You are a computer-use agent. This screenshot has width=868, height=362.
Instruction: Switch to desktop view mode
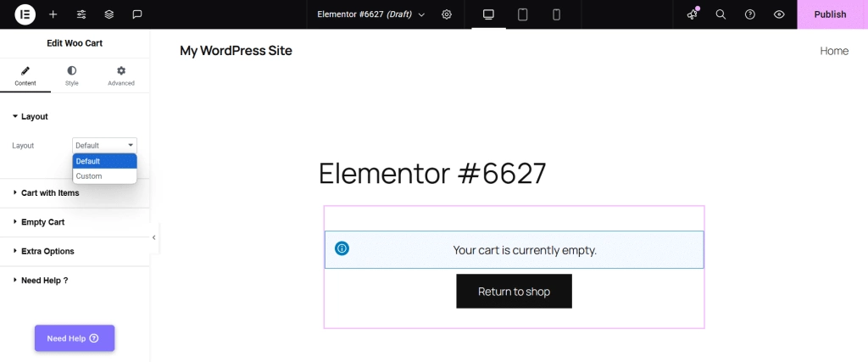click(488, 14)
